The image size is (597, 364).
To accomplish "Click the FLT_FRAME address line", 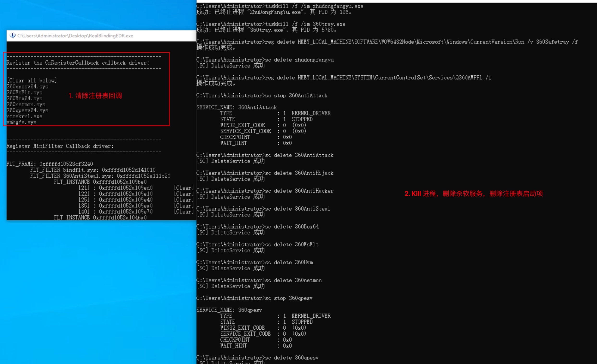I will pyautogui.click(x=50, y=164).
